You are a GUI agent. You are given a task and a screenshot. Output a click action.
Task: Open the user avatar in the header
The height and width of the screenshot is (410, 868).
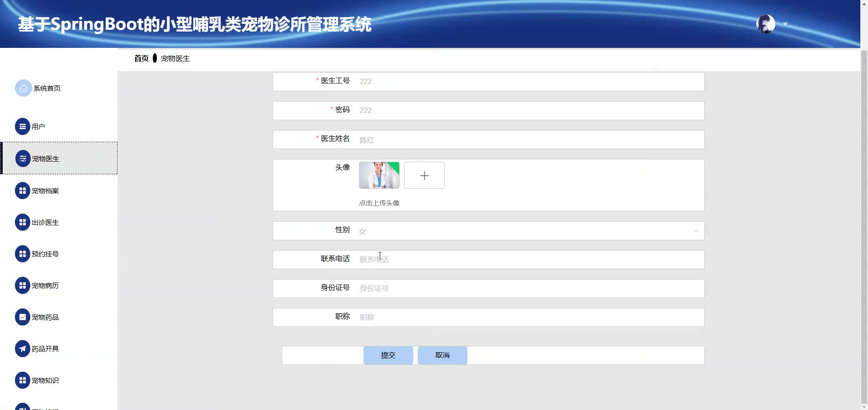766,24
